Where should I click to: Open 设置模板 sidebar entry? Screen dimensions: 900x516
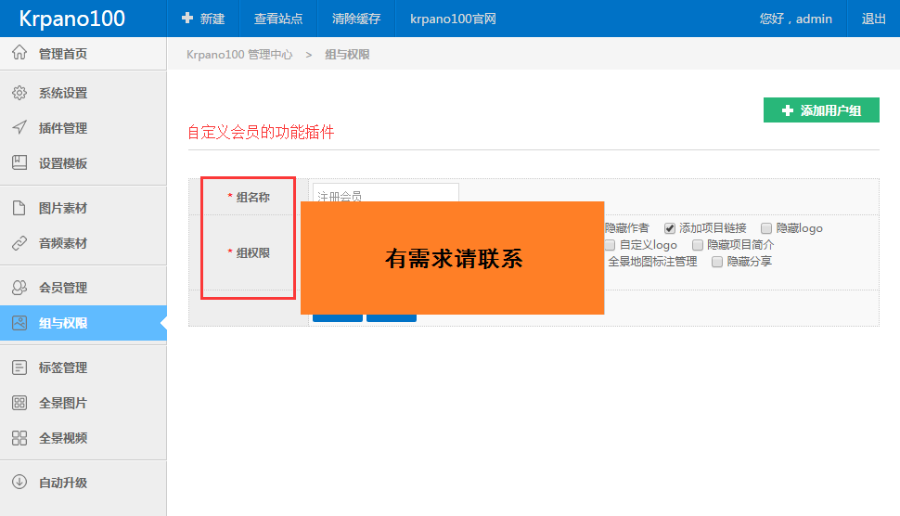[x=83, y=163]
